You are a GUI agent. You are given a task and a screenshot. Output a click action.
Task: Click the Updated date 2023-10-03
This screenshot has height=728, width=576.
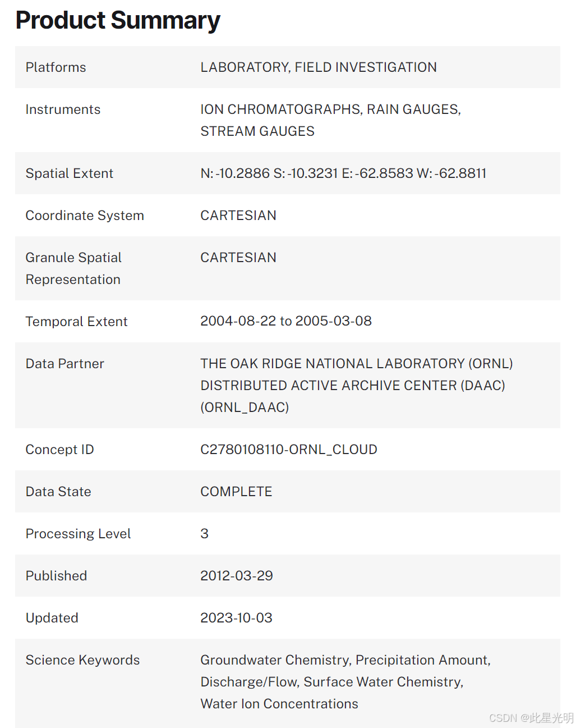point(236,618)
